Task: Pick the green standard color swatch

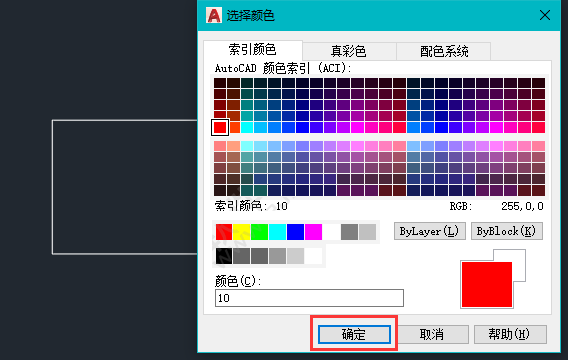Action: click(259, 232)
